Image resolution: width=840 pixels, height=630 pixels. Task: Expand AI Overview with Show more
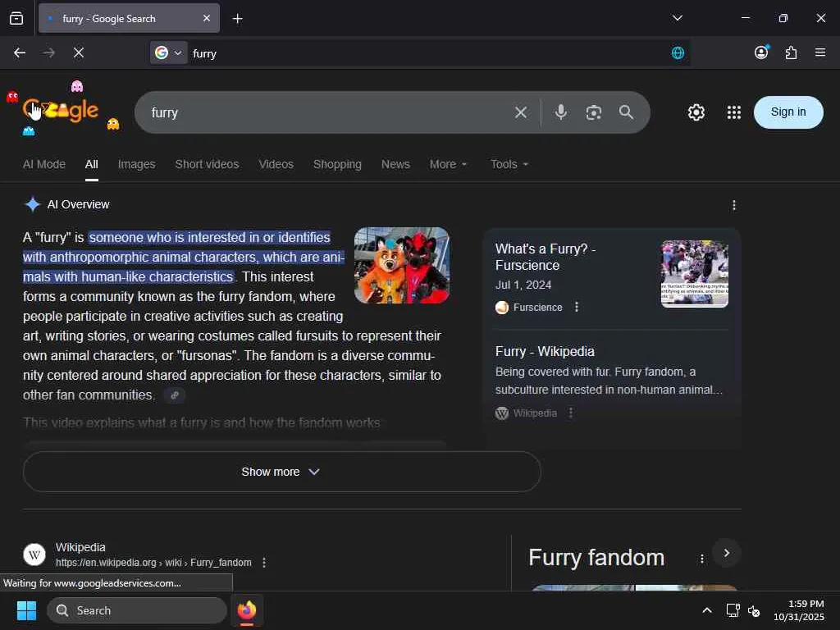[x=282, y=472]
